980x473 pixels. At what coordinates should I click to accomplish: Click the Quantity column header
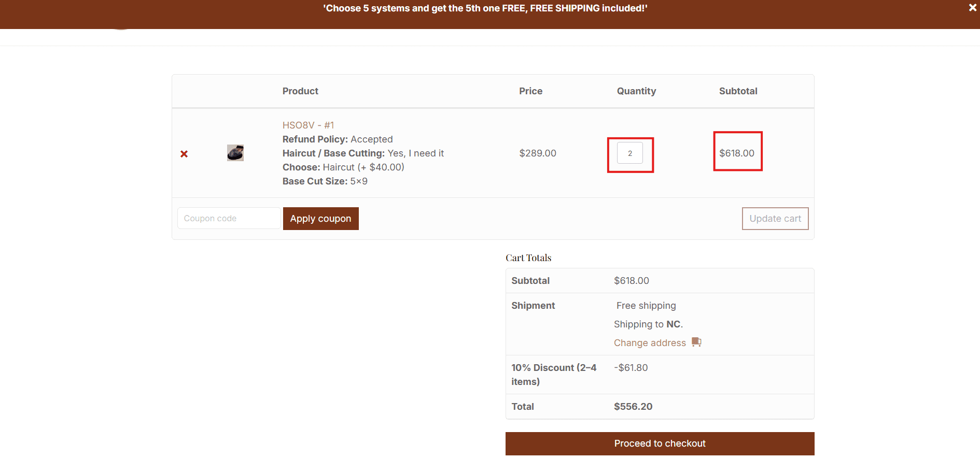point(636,91)
